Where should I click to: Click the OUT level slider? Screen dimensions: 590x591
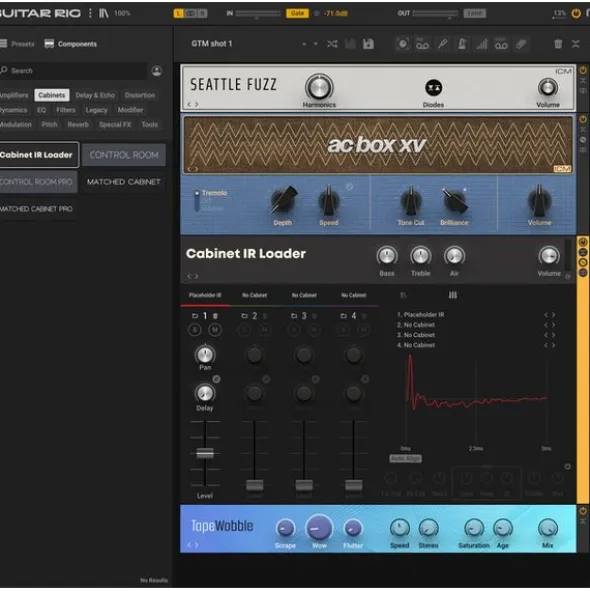click(435, 14)
